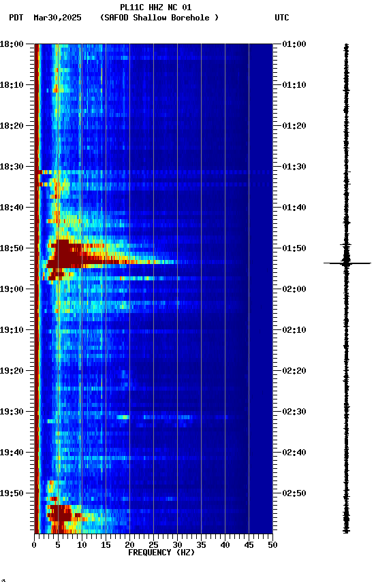Click the 19:10 PDT time label

point(12,330)
